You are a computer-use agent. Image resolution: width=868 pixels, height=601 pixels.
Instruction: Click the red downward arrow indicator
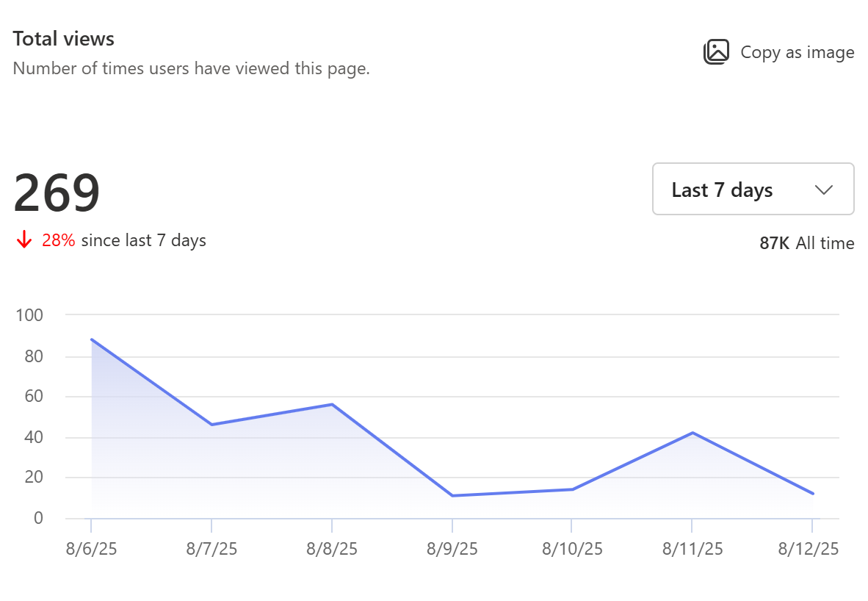(x=24, y=240)
